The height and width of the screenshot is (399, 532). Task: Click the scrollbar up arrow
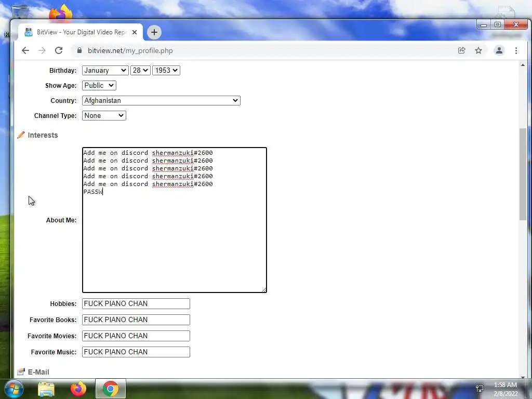[523, 65]
